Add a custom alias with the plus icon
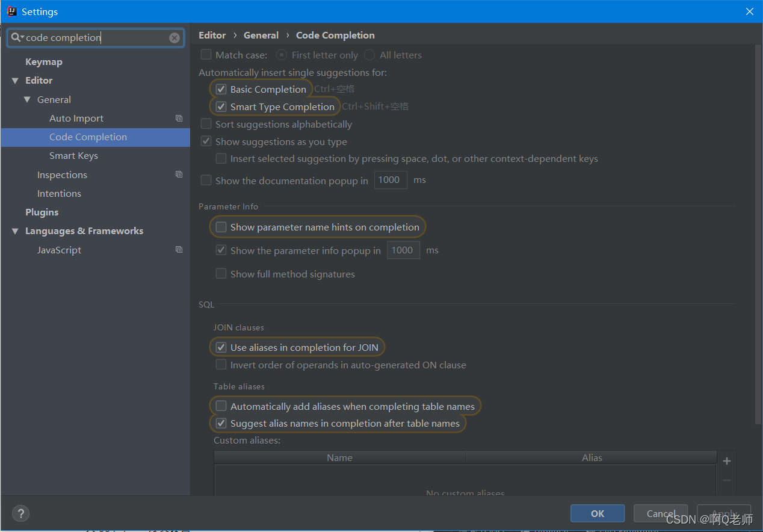Screen dimensions: 763x532 pyautogui.click(x=727, y=461)
